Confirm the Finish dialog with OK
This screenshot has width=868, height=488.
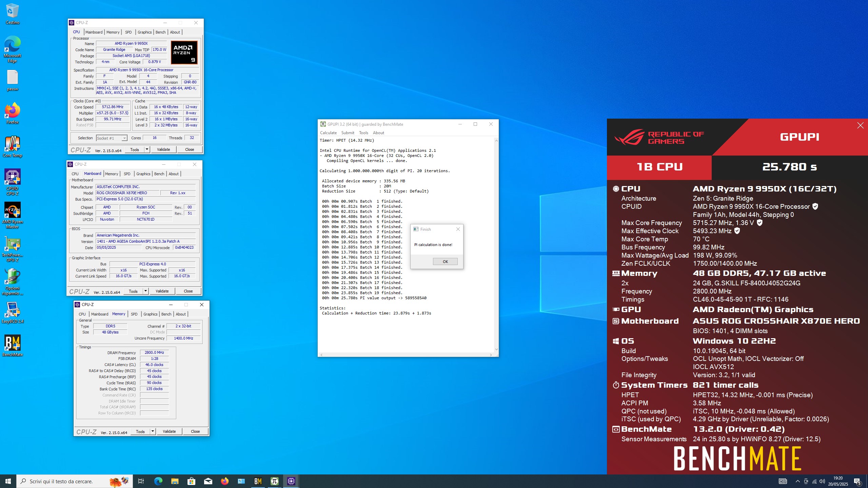[x=445, y=262]
